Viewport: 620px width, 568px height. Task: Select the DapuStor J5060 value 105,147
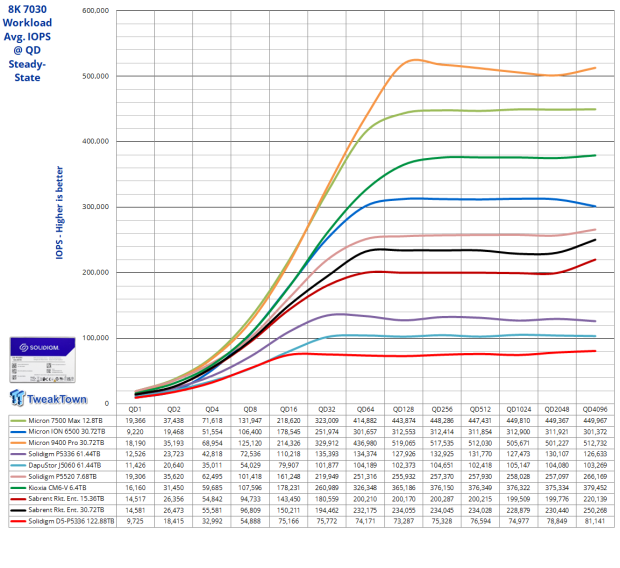518,465
